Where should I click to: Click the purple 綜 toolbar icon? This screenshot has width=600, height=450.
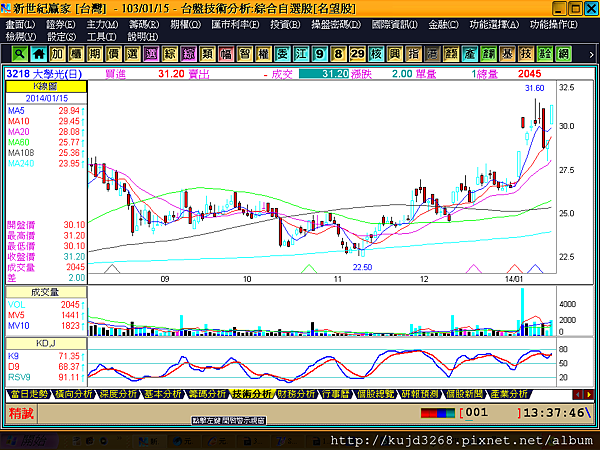pyautogui.click(x=188, y=54)
